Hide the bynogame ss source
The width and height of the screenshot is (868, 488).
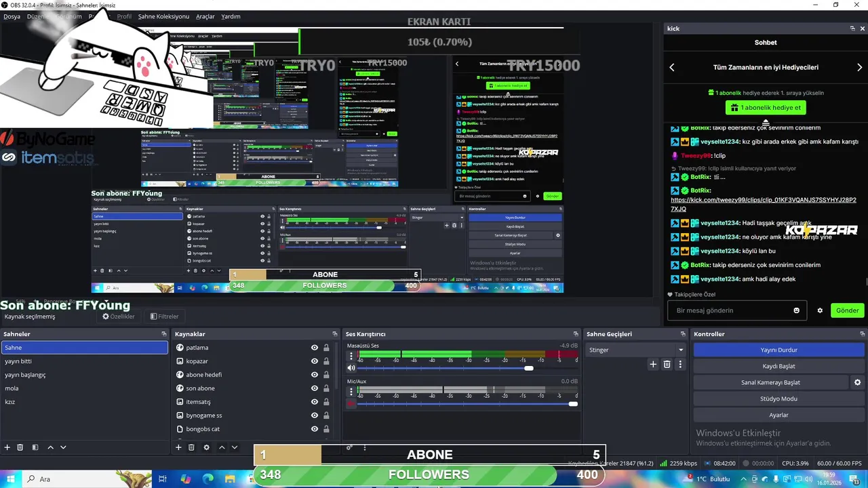[315, 415]
